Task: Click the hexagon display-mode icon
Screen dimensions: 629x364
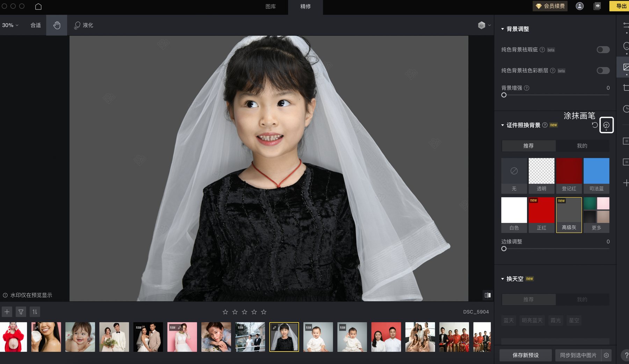Action: click(482, 25)
